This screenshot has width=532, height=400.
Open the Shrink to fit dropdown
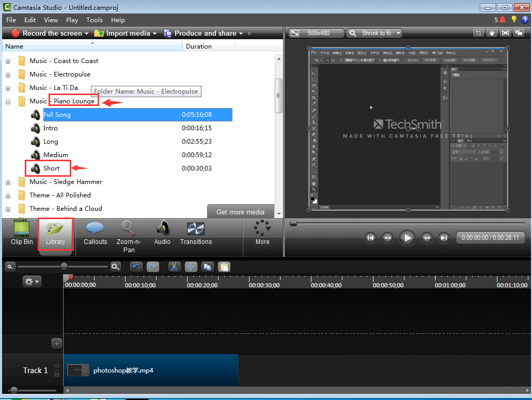374,33
